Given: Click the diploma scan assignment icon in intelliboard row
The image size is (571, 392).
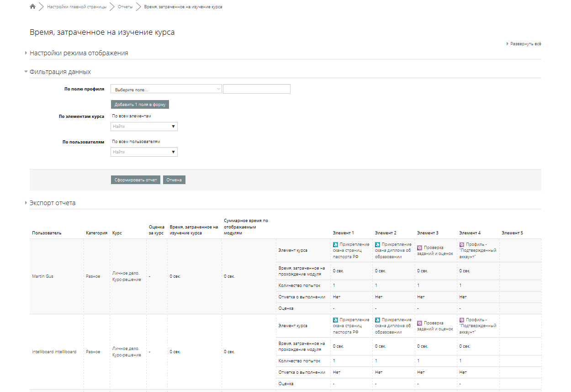Looking at the screenshot, I should [378, 320].
